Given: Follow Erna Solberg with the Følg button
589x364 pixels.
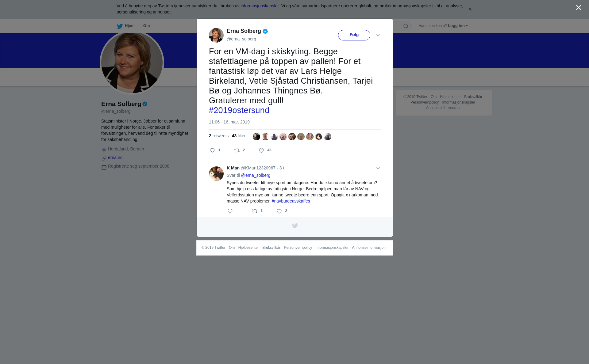Looking at the screenshot, I should [354, 35].
